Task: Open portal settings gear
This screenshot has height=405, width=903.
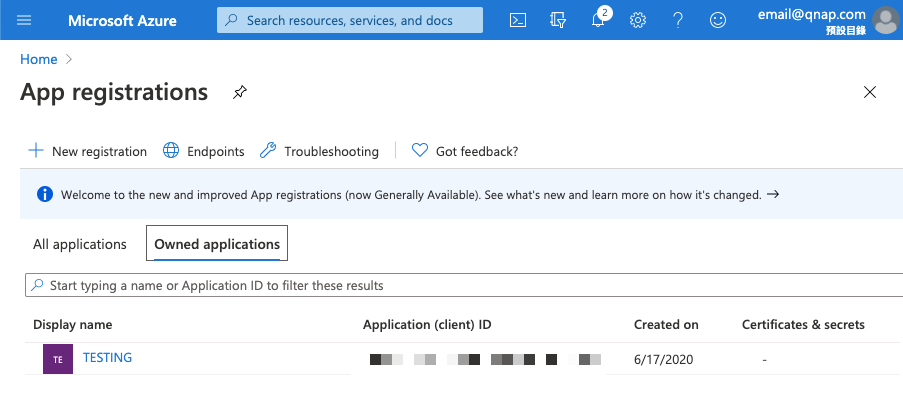Action: click(x=638, y=20)
